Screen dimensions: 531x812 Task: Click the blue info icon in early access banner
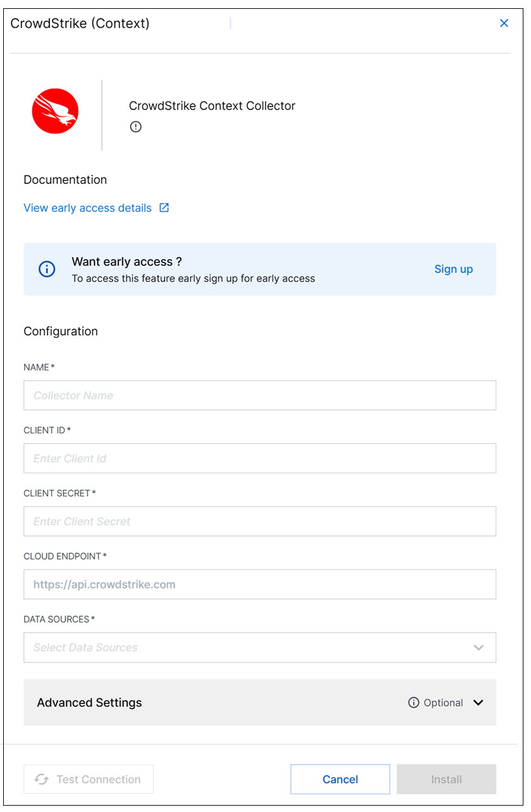click(47, 269)
